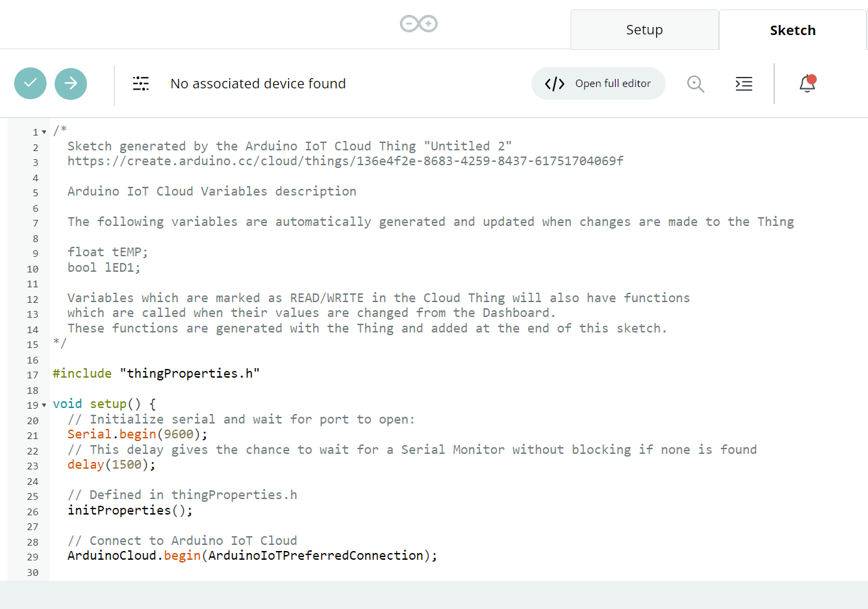Click the 'float tEMP;' line
868x609 pixels.
(x=107, y=252)
